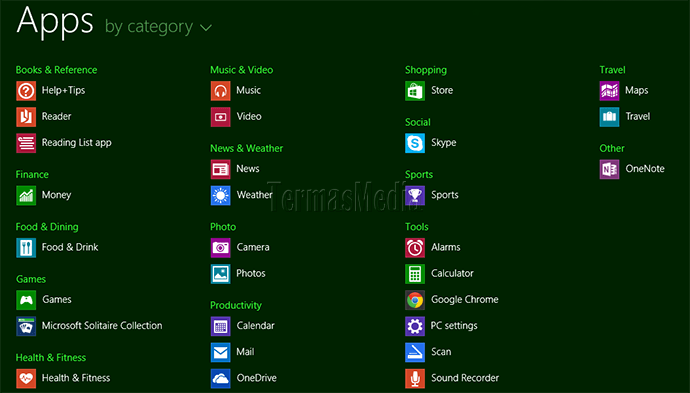Viewport: 690px width, 393px height.
Task: Click the Social category header
Action: pyautogui.click(x=418, y=122)
